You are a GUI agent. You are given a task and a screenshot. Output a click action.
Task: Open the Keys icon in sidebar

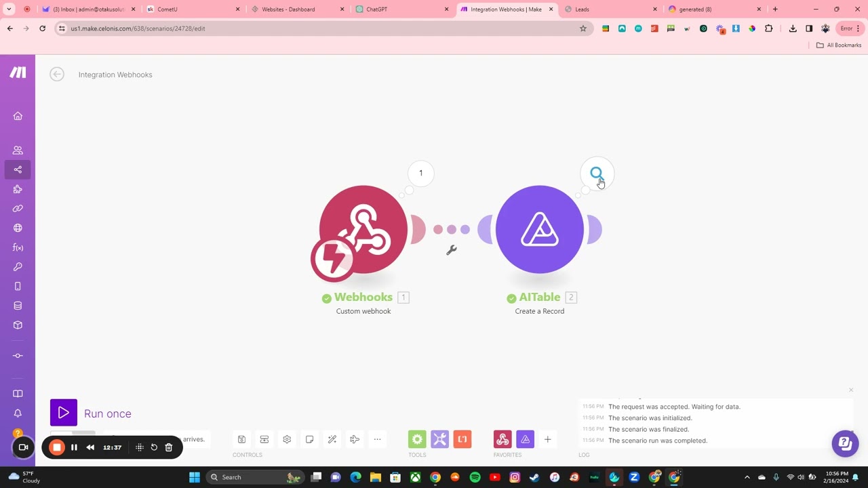(x=18, y=267)
